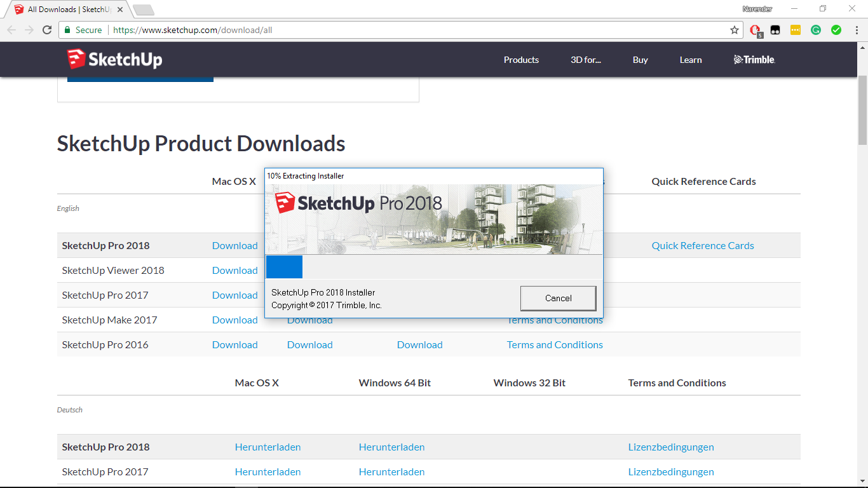Open the Products menu
This screenshot has width=868, height=488.
click(521, 60)
